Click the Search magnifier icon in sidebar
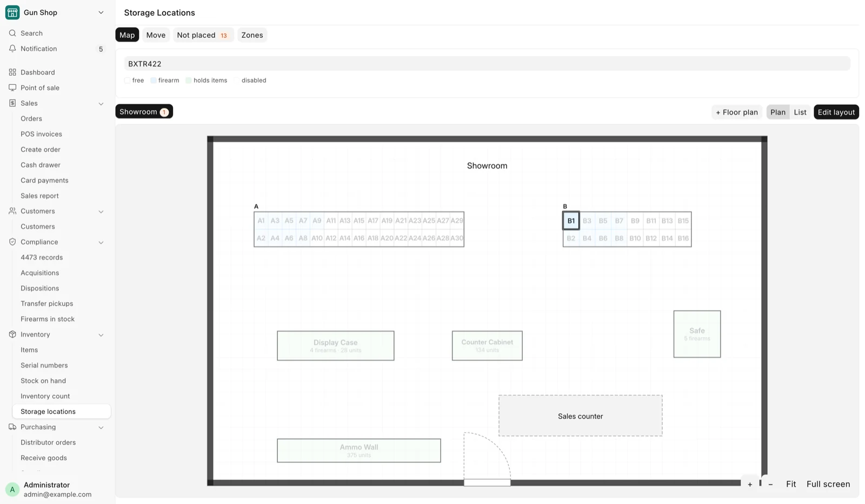The width and height of the screenshot is (865, 504). [x=12, y=33]
